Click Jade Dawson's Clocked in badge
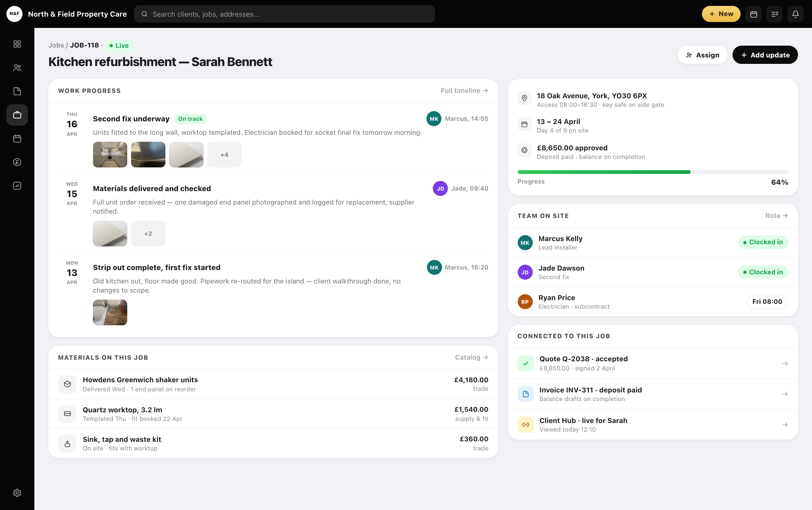812x510 pixels. pos(763,272)
